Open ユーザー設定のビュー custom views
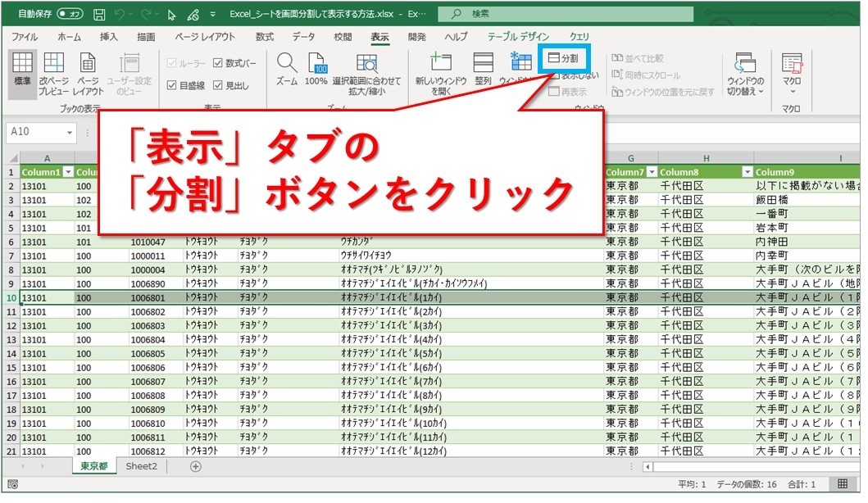868x503 pixels. [129, 75]
